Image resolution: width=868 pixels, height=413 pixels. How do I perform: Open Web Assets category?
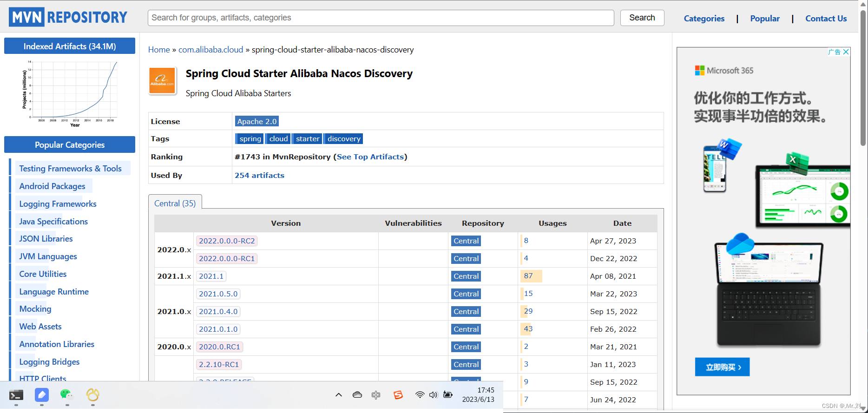pos(40,327)
